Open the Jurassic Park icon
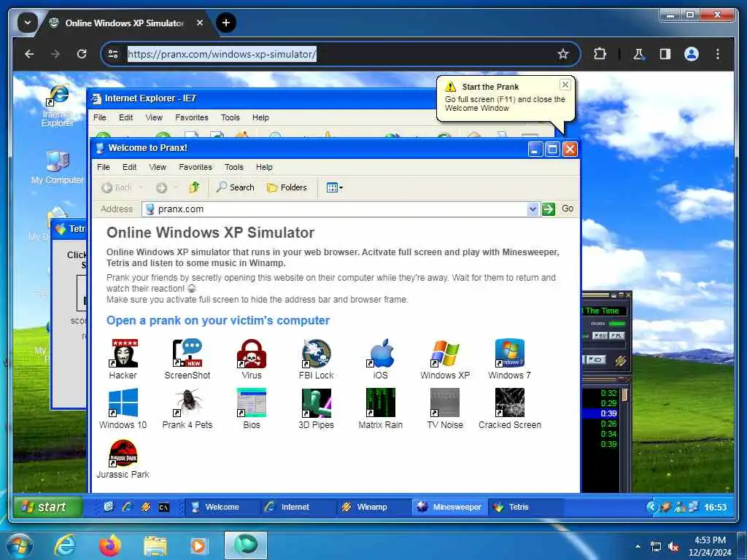 coord(123,459)
